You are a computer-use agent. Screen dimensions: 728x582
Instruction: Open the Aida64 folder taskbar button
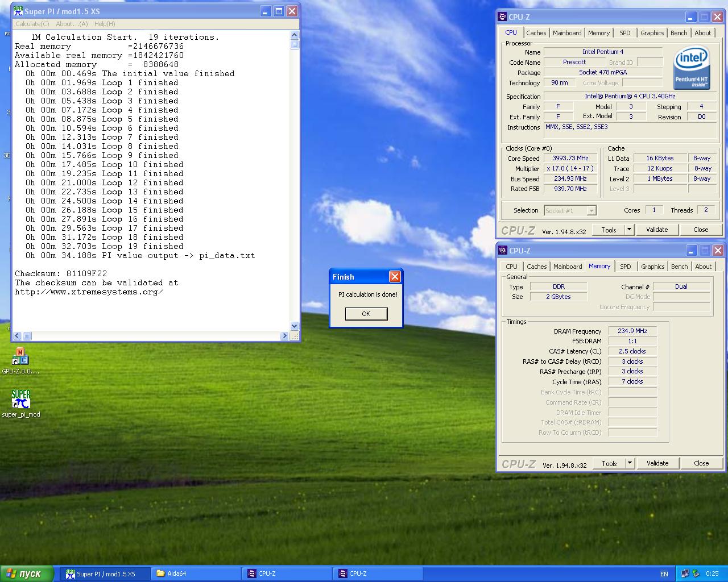197,573
